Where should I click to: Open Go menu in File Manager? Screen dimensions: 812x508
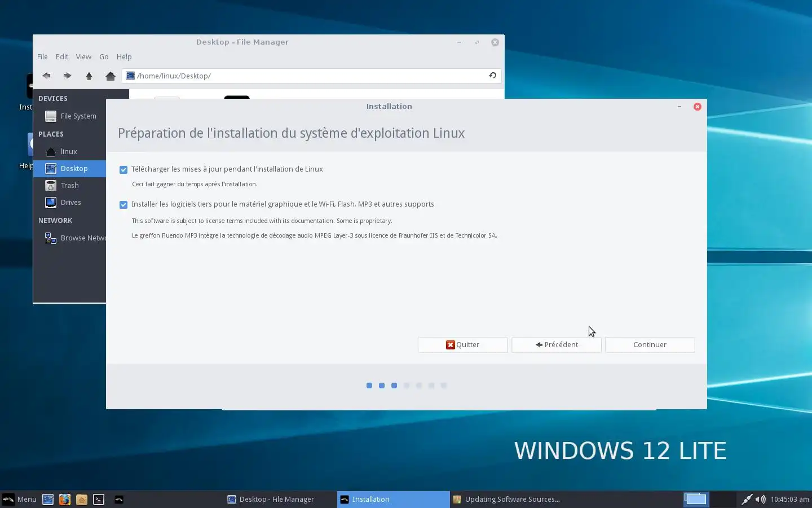(104, 57)
